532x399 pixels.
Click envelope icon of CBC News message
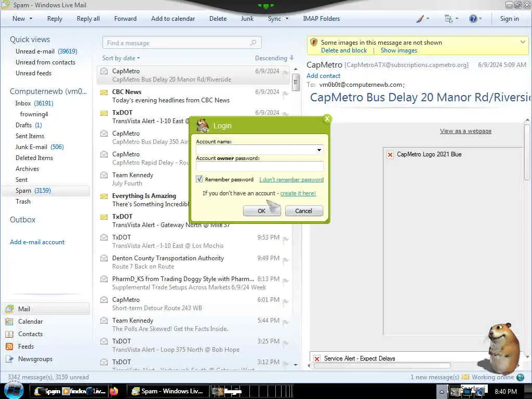point(104,92)
